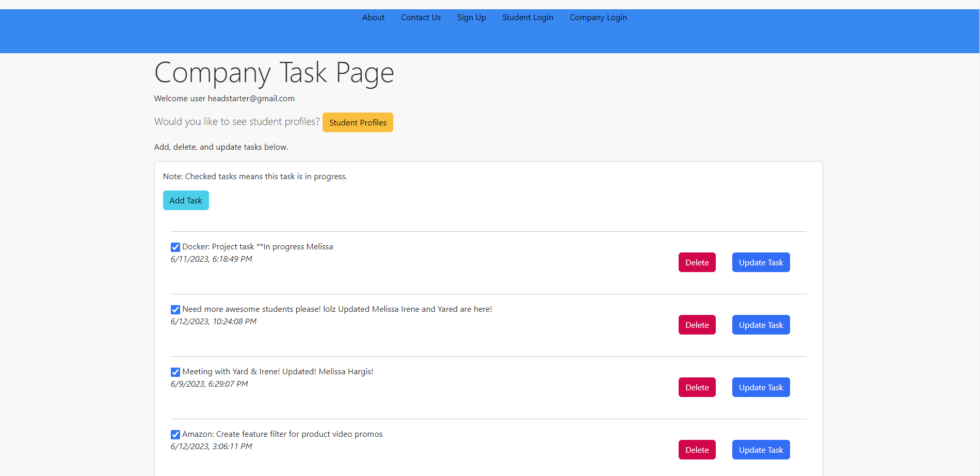Open the Contact Us page
The image size is (980, 476).
pyautogui.click(x=421, y=17)
